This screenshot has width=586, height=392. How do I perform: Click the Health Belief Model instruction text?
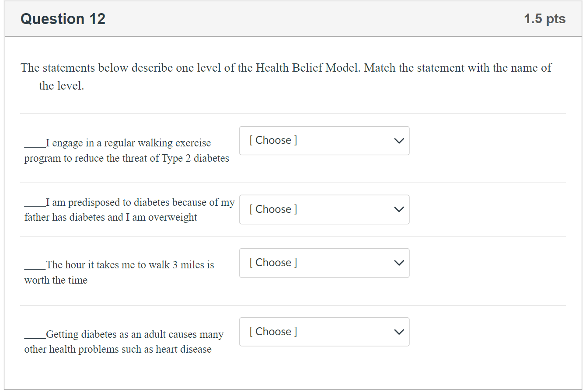click(286, 68)
